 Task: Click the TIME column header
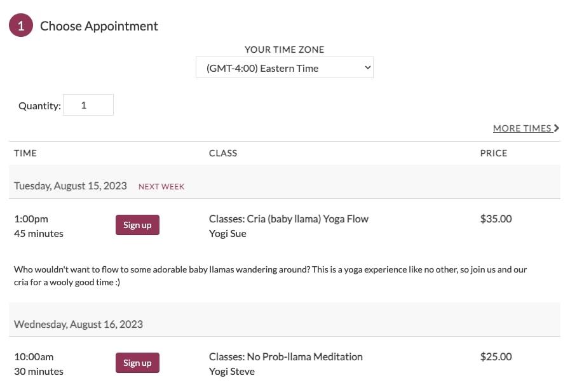point(25,153)
